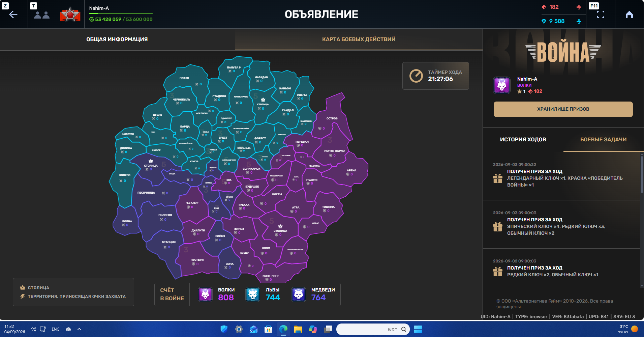Open Windows Defender taskbar icon

pyautogui.click(x=224, y=329)
